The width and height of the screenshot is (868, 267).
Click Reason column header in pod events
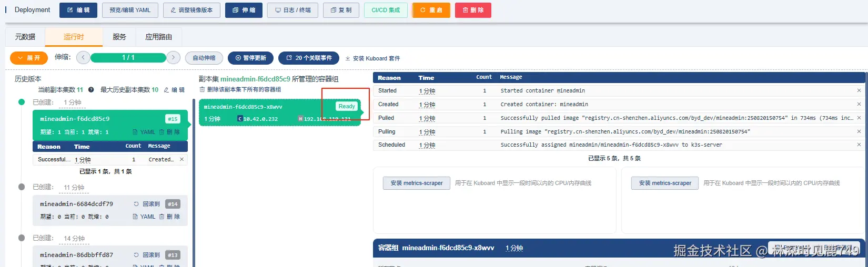click(x=389, y=78)
